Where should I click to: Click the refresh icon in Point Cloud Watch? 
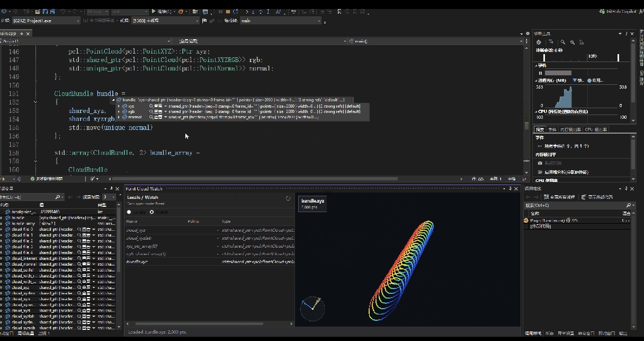pos(288,198)
